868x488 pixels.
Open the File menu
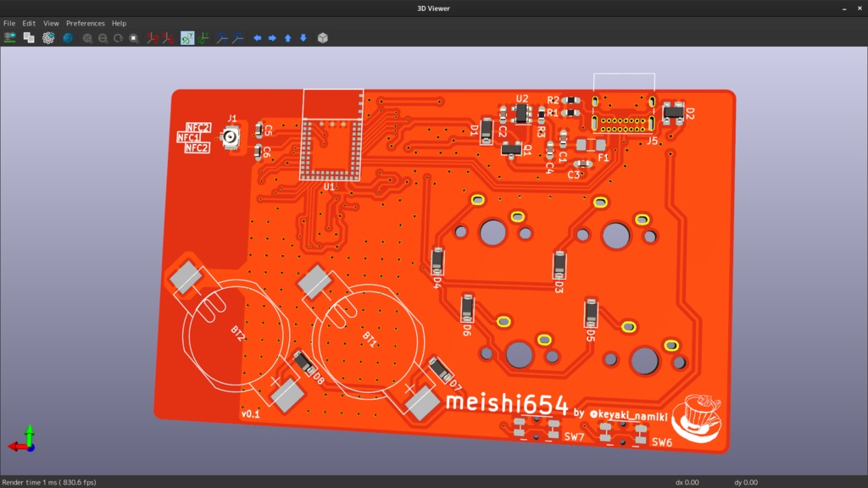tap(8, 23)
